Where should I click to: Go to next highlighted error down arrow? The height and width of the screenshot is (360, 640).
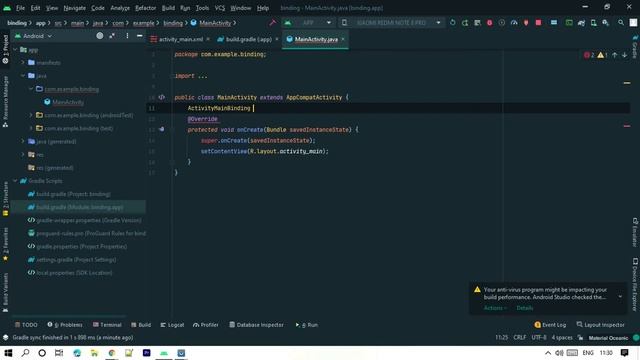click(624, 55)
